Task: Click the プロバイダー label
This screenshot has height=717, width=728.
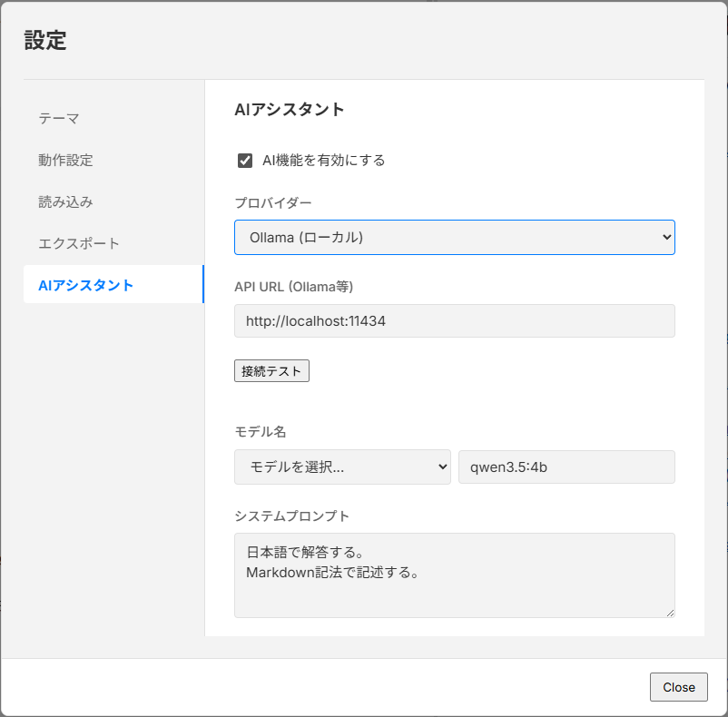Action: coord(273,202)
